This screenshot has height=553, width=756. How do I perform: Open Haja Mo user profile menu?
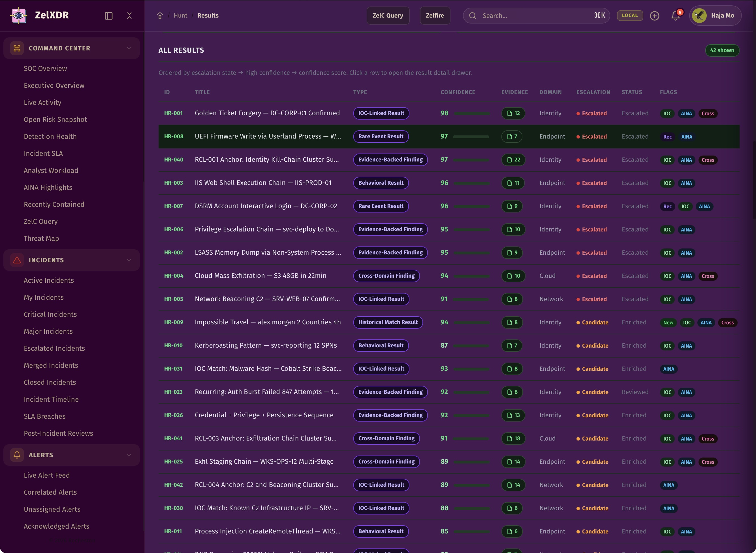[x=715, y=15]
